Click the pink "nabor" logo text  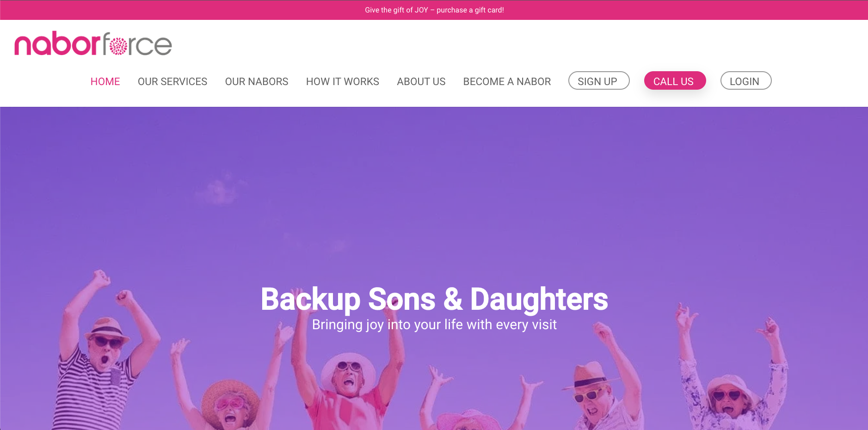coord(57,43)
